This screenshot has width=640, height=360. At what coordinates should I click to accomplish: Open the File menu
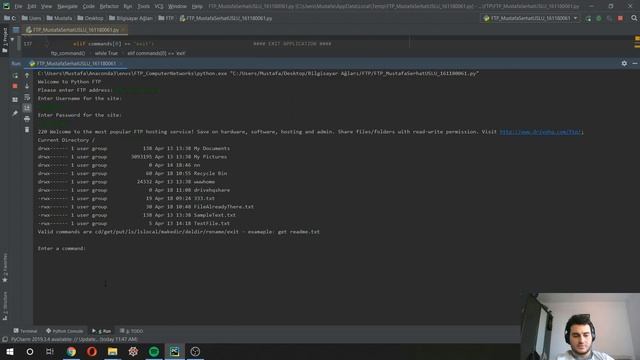[18, 7]
